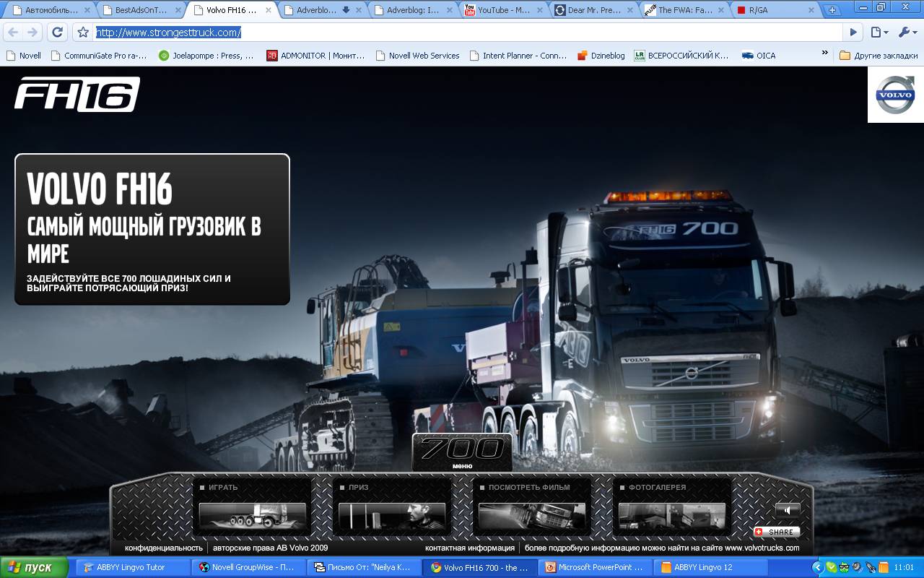Click the FH16 logo at top left
The image size is (924, 578).
pos(77,95)
